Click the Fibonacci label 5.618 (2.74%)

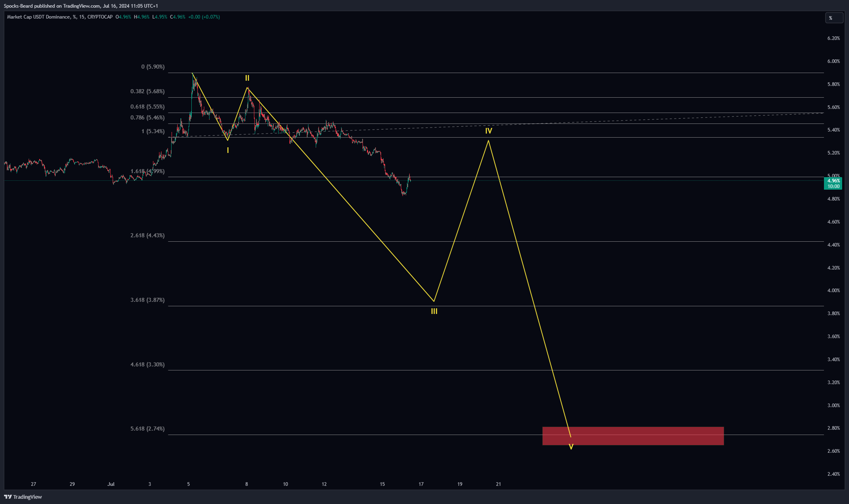click(147, 429)
